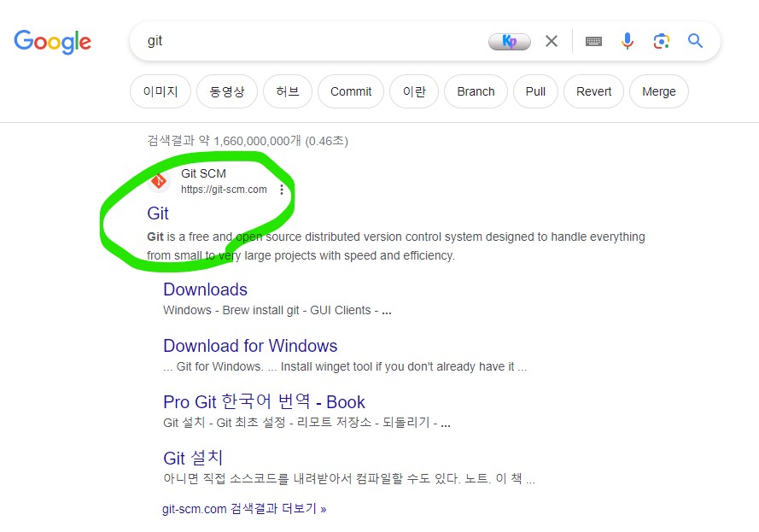Click the description 'Git is a free and open source'
This screenshot has width=759, height=532.
396,246
